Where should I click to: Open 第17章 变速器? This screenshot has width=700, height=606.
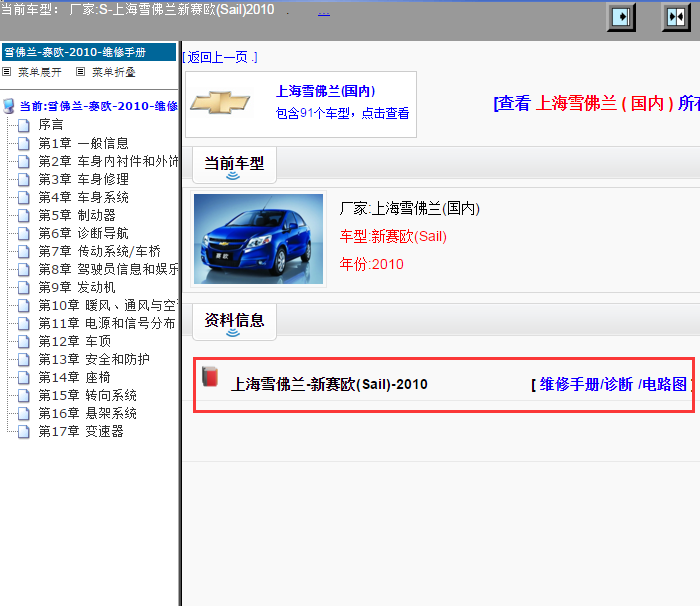point(81,431)
